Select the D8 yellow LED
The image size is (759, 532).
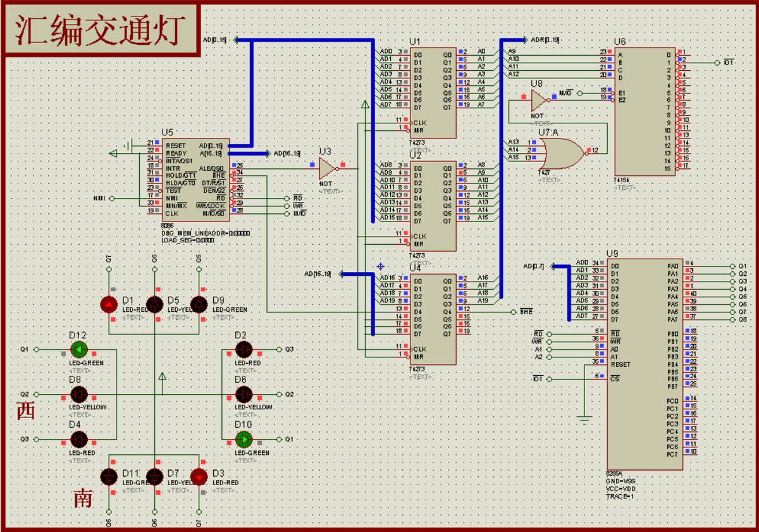pos(78,394)
